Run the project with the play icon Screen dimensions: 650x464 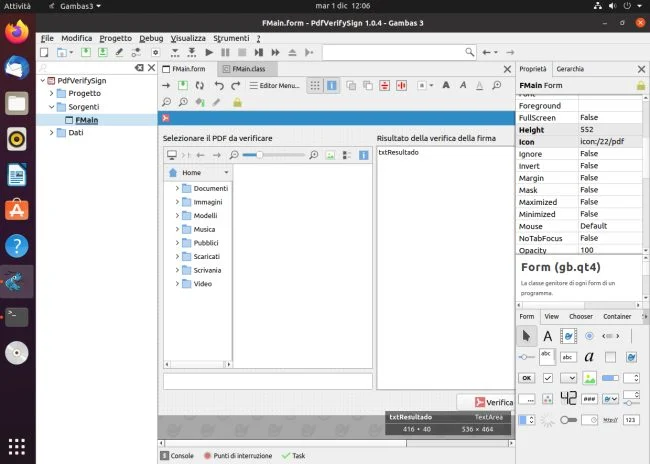pyautogui.click(x=209, y=52)
